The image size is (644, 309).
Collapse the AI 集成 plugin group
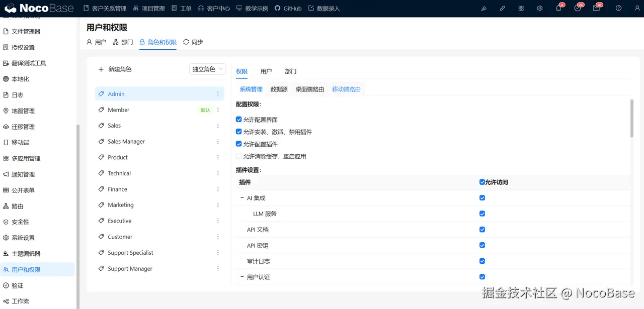[x=242, y=198]
